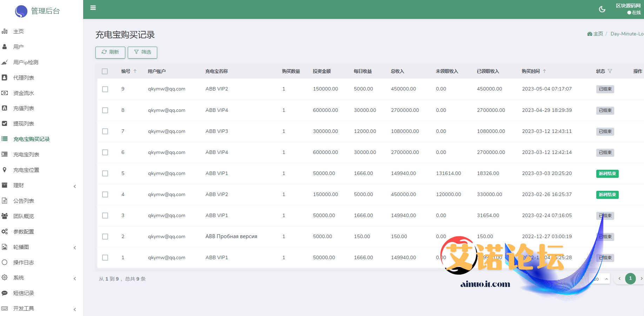Check the row 8 checkbox
This screenshot has width=644, height=316.
105,110
